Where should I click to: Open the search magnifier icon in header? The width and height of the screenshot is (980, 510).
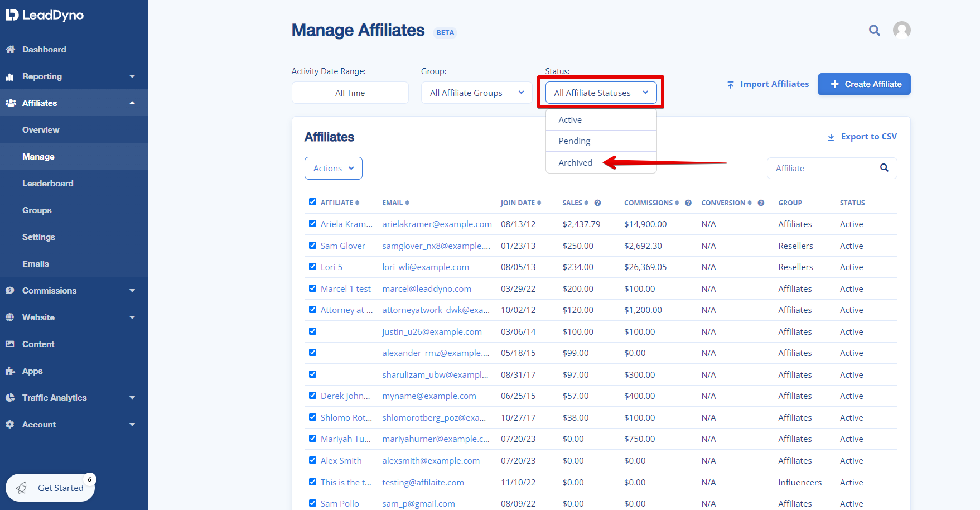click(x=875, y=30)
